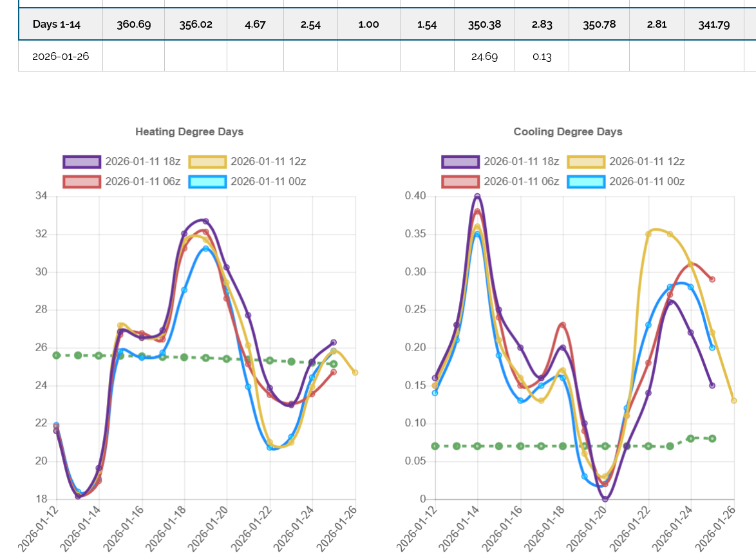Click the first green dotted point on Heating chart

point(57,355)
